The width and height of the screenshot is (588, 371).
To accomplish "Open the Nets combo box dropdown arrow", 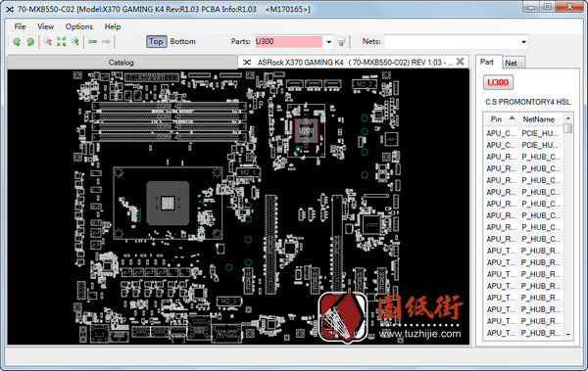I will click(523, 42).
